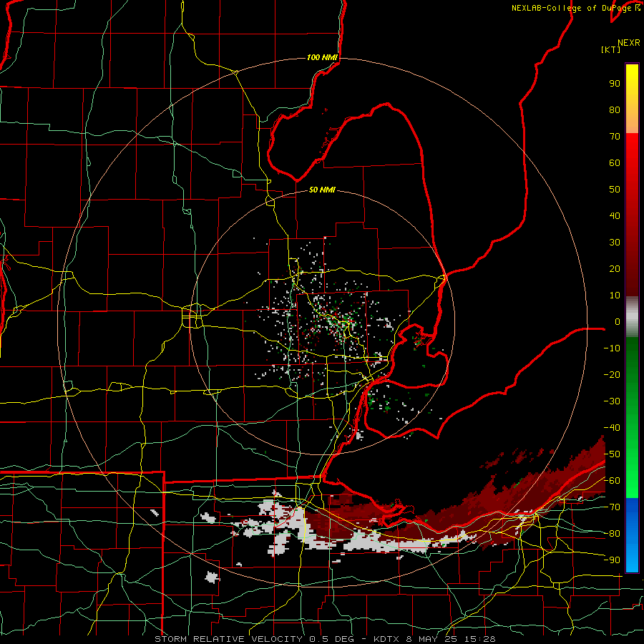Click the 10 value on velocity scale
Image resolution: width=644 pixels, height=644 pixels.
tap(615, 296)
